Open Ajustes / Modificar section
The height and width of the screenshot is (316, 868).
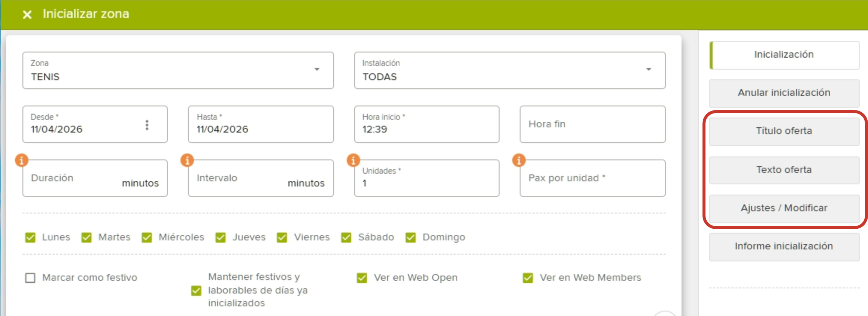coord(784,209)
